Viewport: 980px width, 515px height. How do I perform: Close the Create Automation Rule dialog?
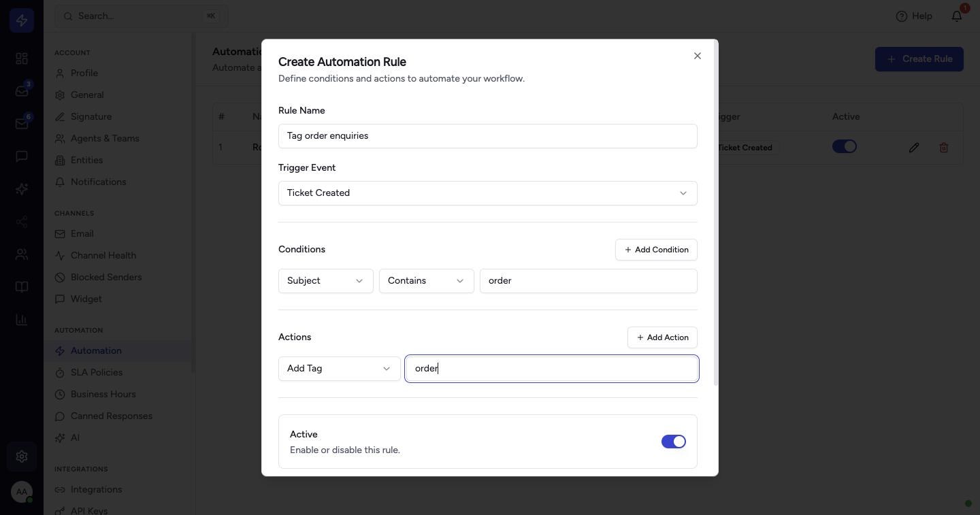coord(698,56)
